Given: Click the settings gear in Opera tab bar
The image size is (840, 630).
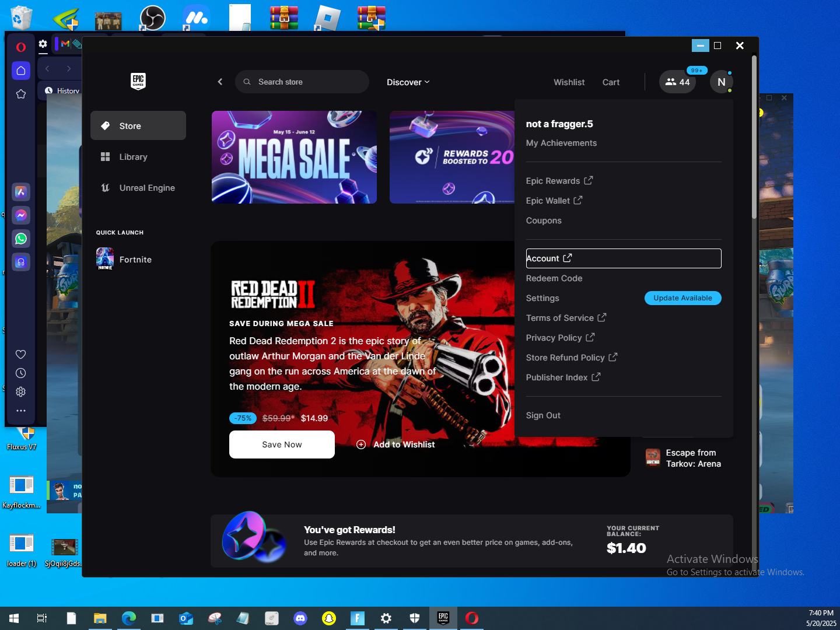Looking at the screenshot, I should [43, 44].
